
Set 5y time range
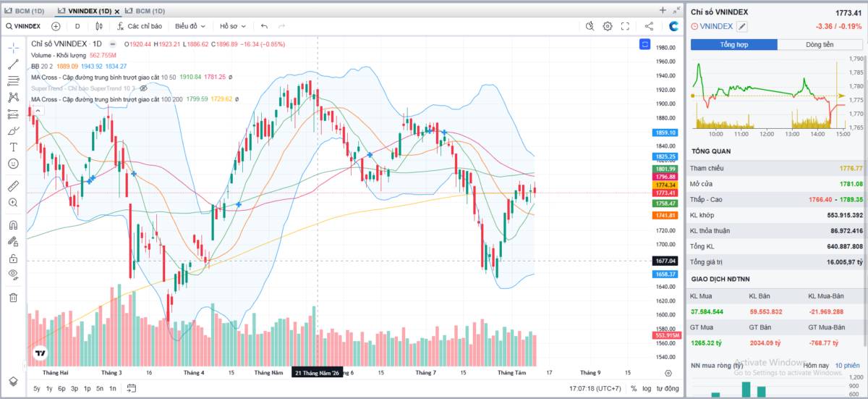coord(37,389)
